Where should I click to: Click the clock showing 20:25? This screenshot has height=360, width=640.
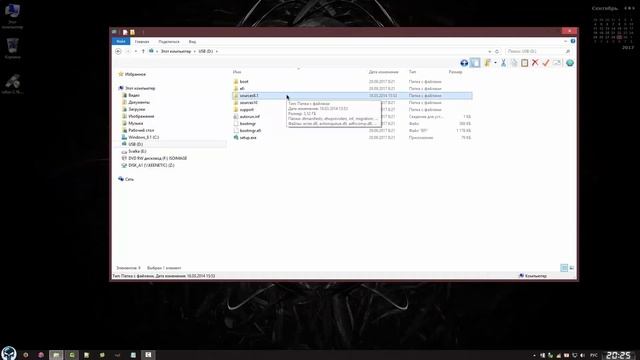619,355
